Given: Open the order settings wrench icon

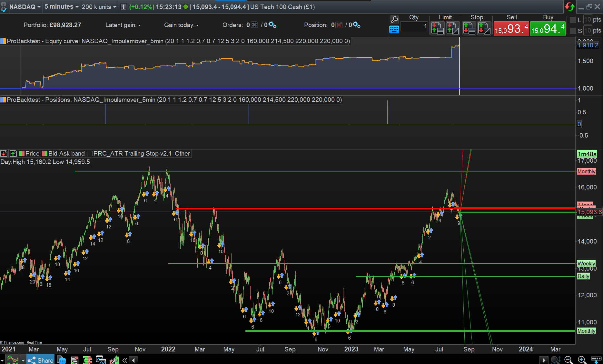Looking at the screenshot, I should click(x=394, y=20).
